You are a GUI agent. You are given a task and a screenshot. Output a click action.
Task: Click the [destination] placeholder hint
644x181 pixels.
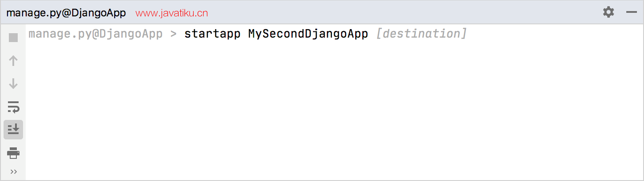pyautogui.click(x=421, y=34)
